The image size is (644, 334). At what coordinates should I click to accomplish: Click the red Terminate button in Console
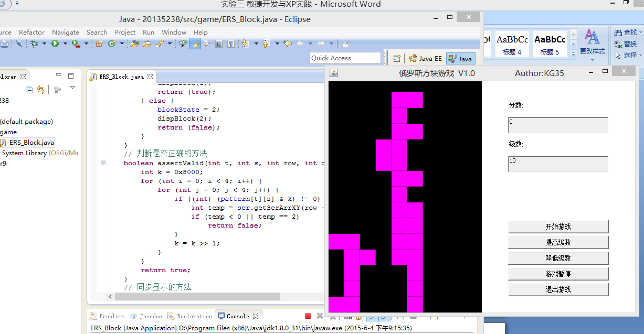308,316
